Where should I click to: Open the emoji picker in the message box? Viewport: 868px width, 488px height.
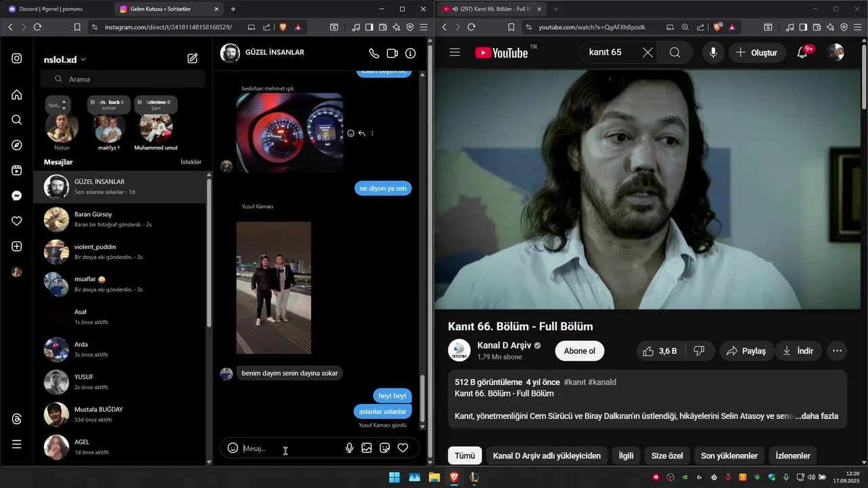pos(233,448)
